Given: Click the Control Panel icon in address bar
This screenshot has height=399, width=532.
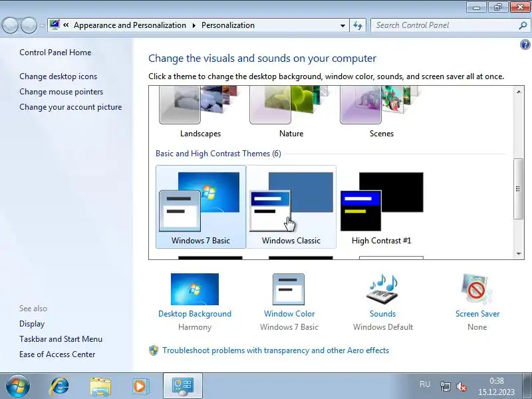Looking at the screenshot, I should pyautogui.click(x=55, y=25).
